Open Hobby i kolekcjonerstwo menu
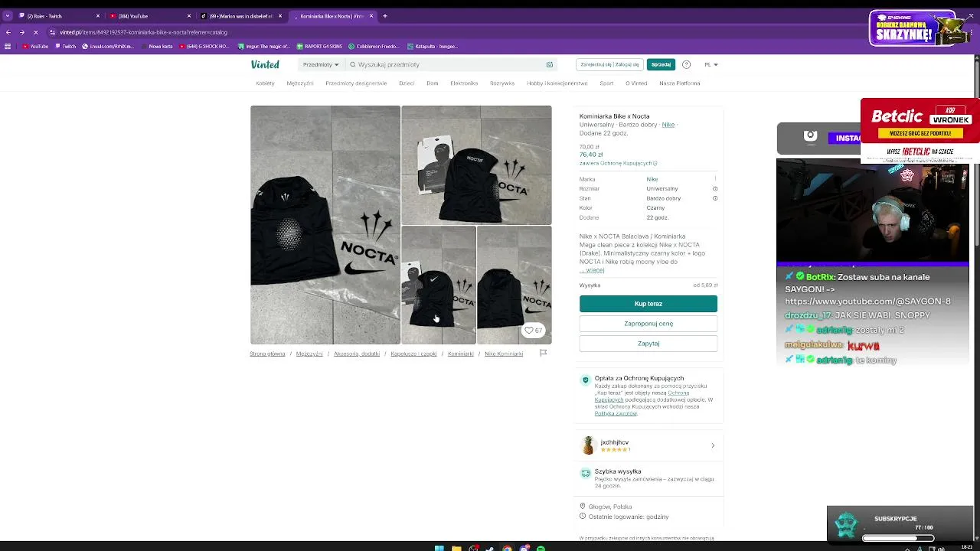Viewport: 980px width, 551px height. coord(557,83)
